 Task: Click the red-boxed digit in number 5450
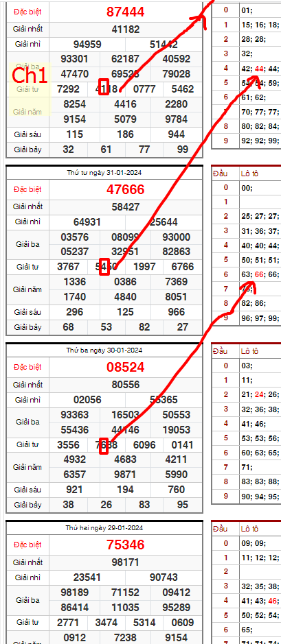(x=104, y=267)
